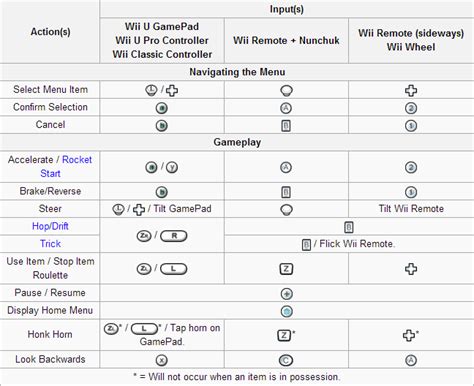Screen dimensions: 474x386
Task: Click the plus button icon in Pause / Resume row
Action: [x=287, y=294]
